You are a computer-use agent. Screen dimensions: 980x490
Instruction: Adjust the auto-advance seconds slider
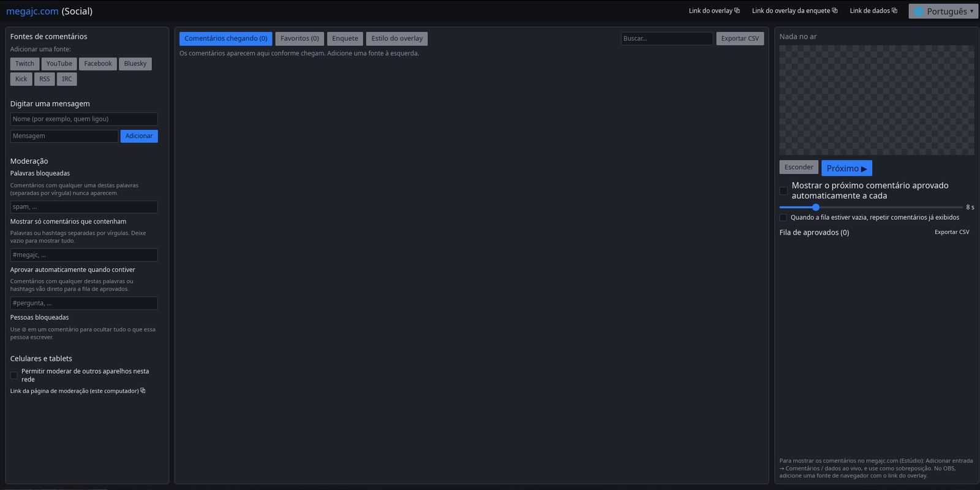point(871,207)
